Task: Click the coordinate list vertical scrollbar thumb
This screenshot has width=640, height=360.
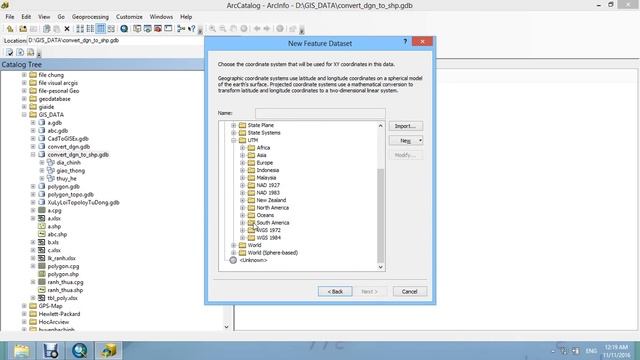Action: (x=380, y=215)
